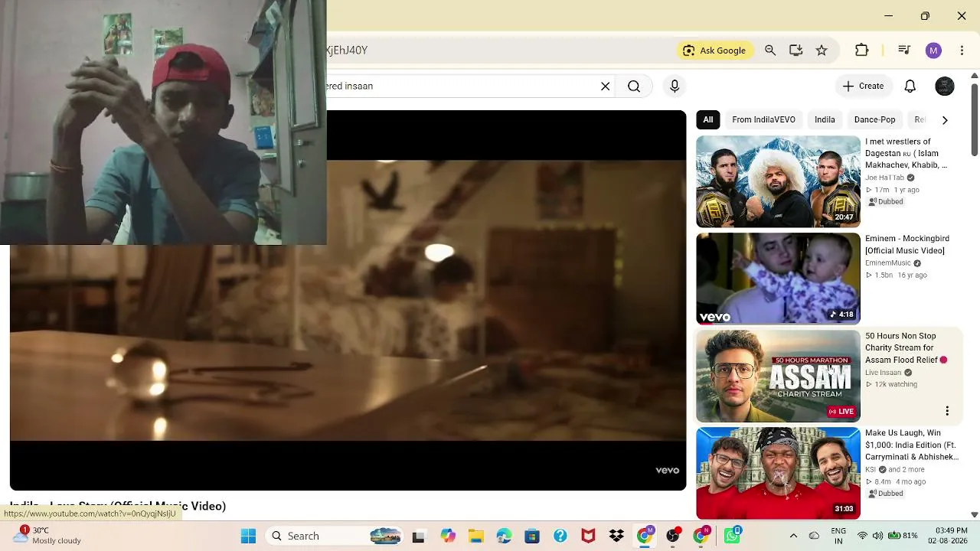Clear the YouTube search box
The image size is (980, 551).
605,86
